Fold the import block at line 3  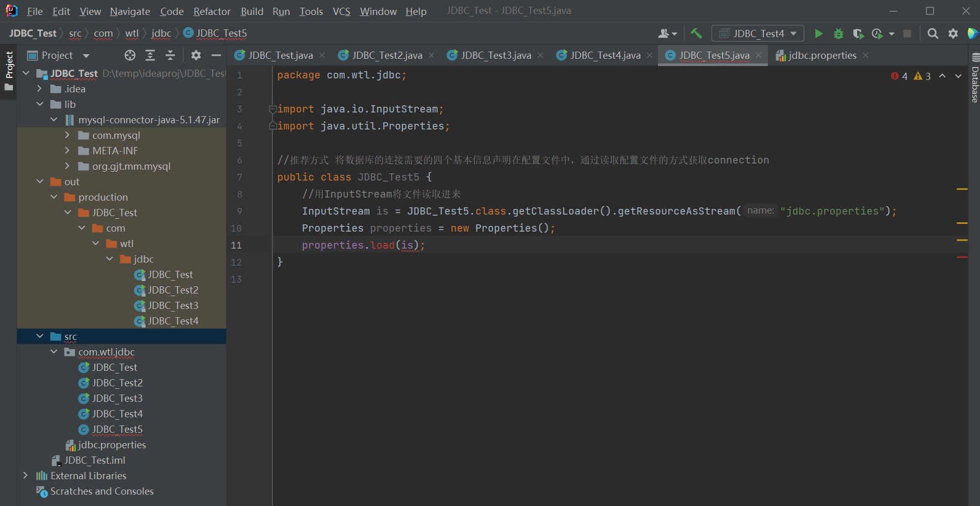click(x=272, y=109)
